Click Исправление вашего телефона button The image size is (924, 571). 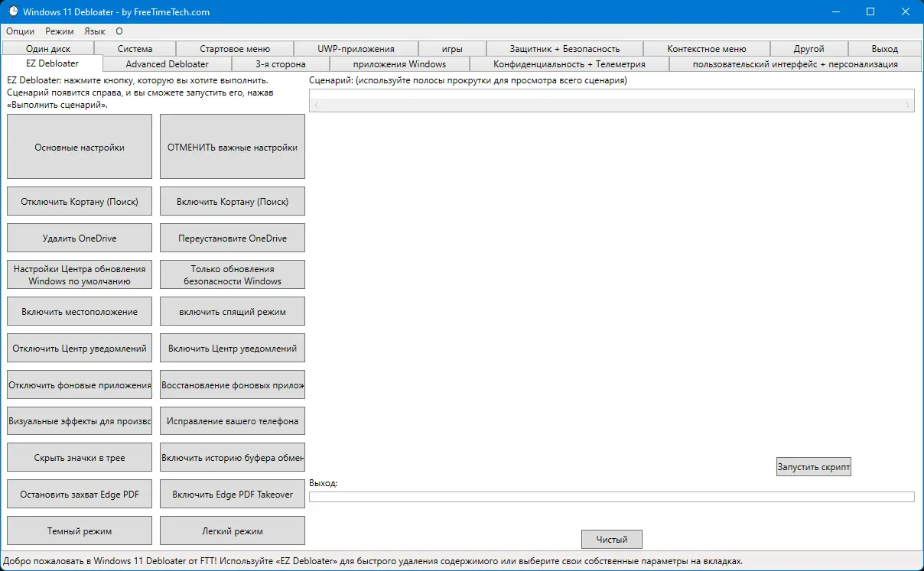(x=233, y=420)
